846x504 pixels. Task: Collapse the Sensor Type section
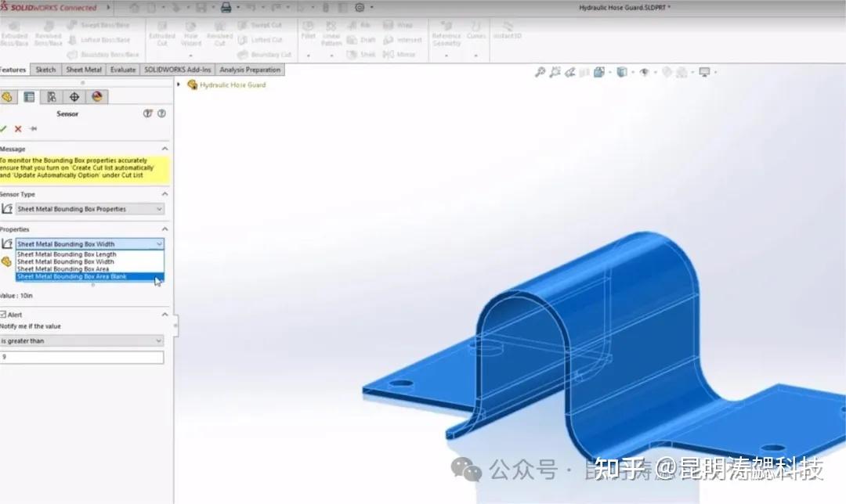click(164, 194)
